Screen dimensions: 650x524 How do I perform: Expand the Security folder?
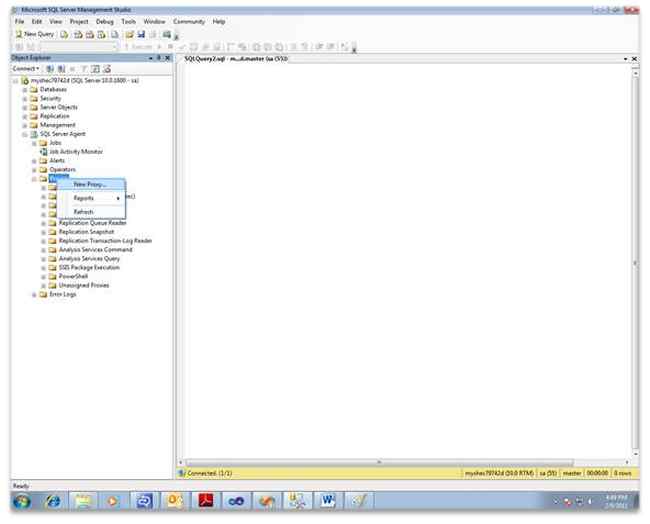point(25,99)
